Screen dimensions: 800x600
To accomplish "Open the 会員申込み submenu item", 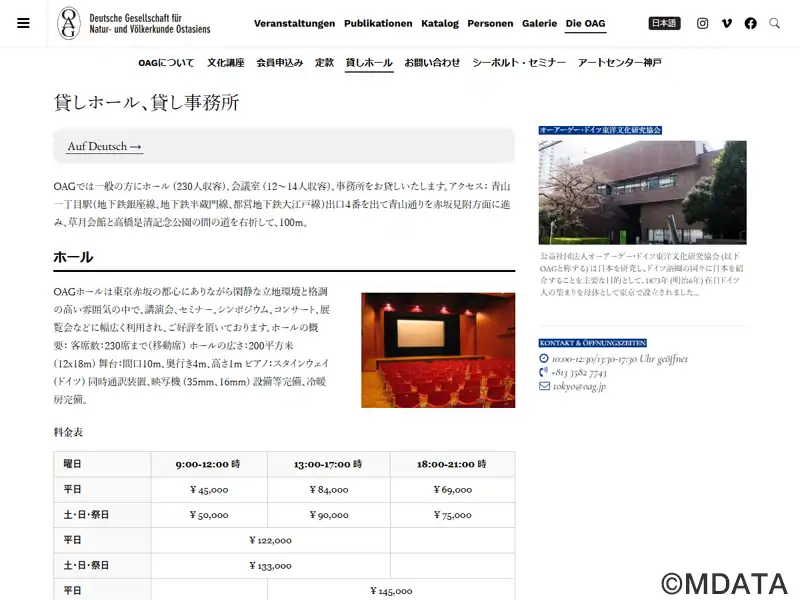I will click(x=280, y=63).
